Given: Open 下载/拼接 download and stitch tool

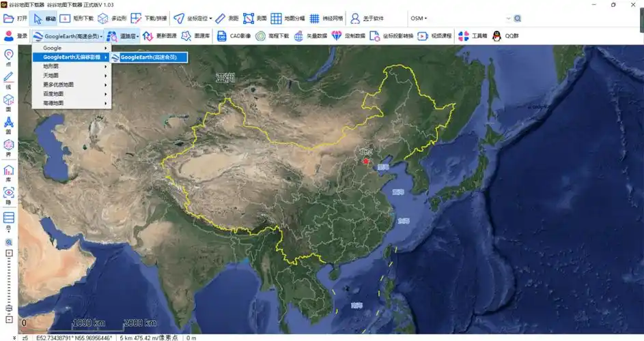Looking at the screenshot, I should pos(149,18).
